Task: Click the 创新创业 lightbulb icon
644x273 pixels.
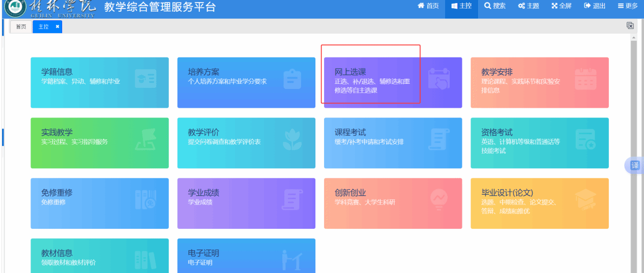Action: click(438, 199)
